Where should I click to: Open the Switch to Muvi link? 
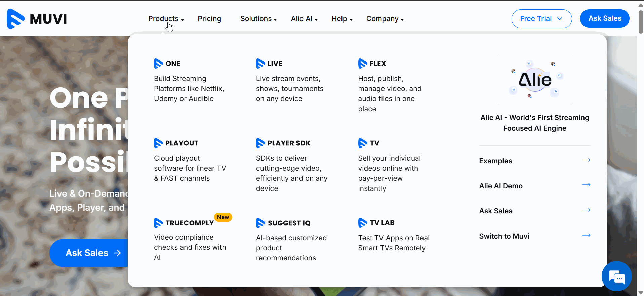(x=504, y=236)
